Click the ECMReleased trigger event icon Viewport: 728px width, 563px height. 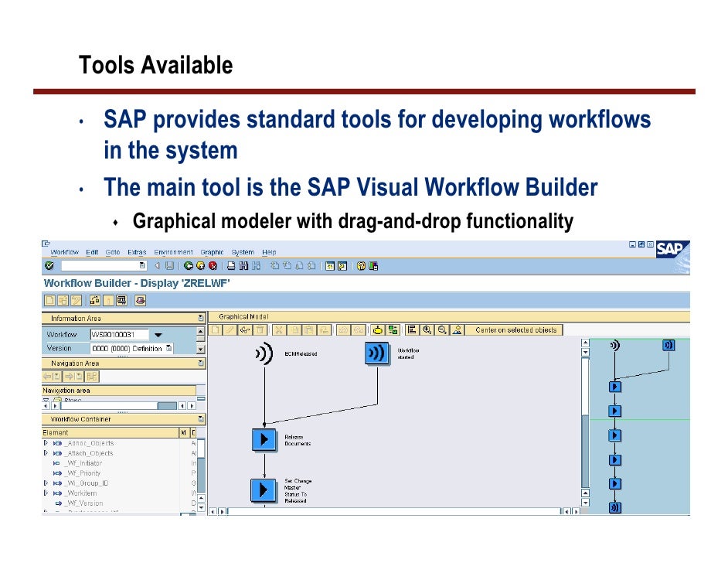pos(264,353)
